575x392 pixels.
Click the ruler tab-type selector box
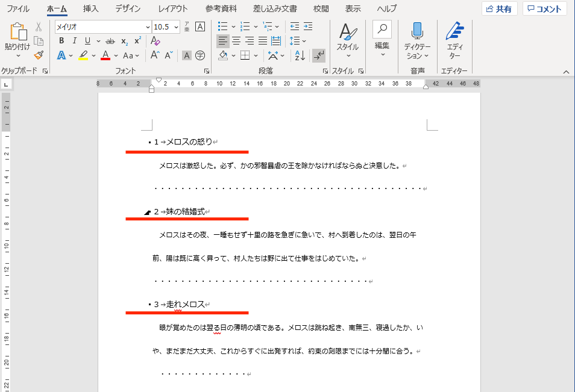pos(6,84)
